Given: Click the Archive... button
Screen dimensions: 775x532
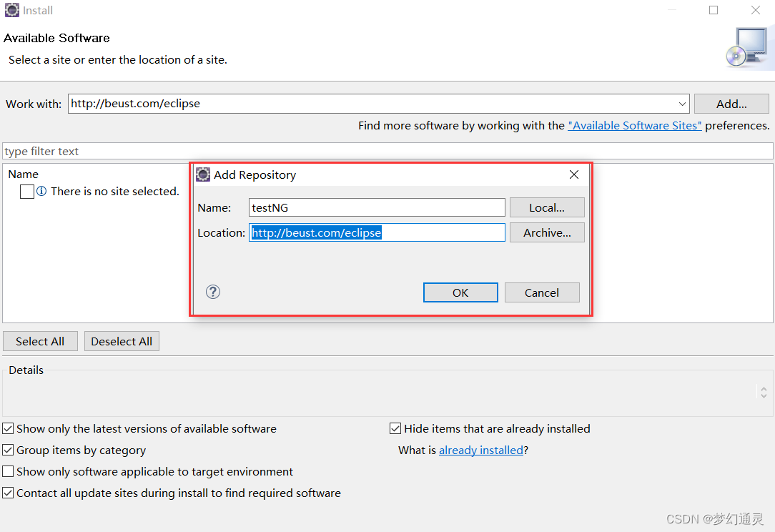Looking at the screenshot, I should [547, 232].
